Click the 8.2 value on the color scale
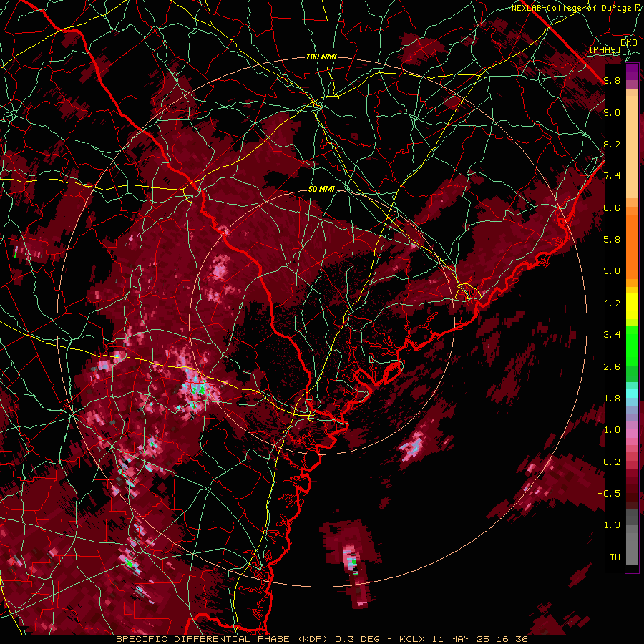Image resolution: width=644 pixels, height=644 pixels. [x=612, y=144]
